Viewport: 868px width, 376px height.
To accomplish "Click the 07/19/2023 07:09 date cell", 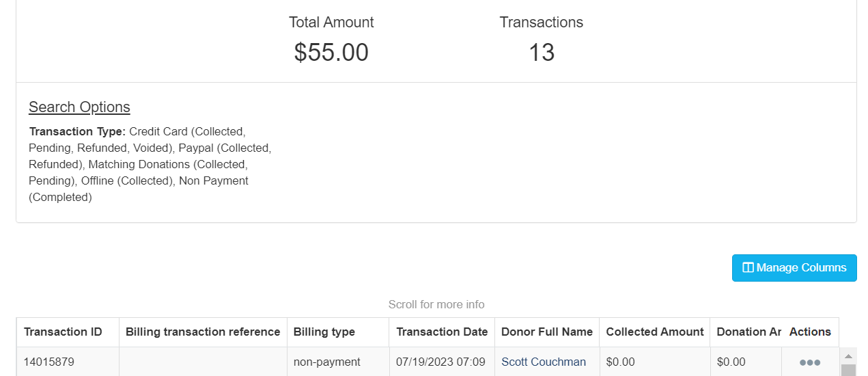I will [x=440, y=362].
